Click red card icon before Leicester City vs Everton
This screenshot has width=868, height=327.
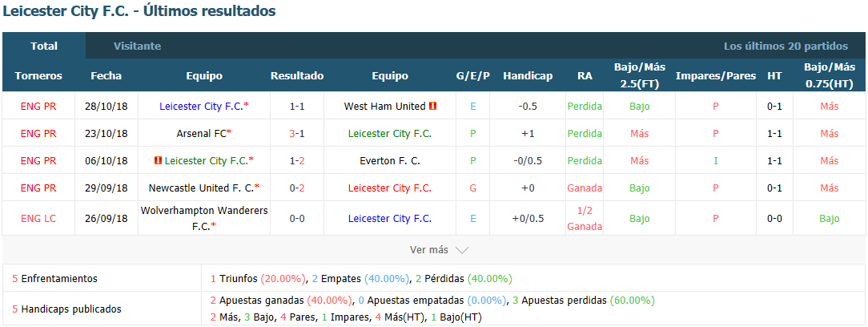pyautogui.click(x=159, y=160)
